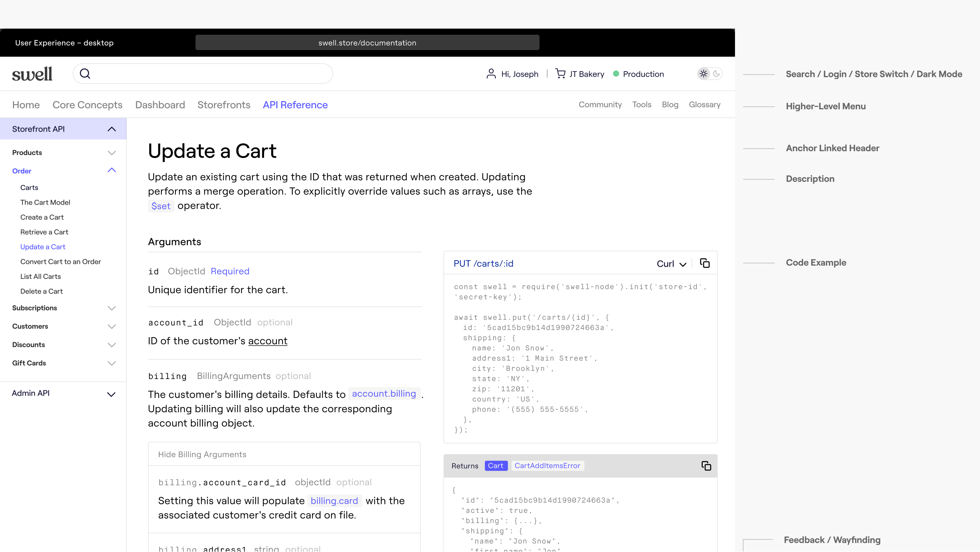
Task: Go to Convert Cart to an Order
Action: click(61, 262)
